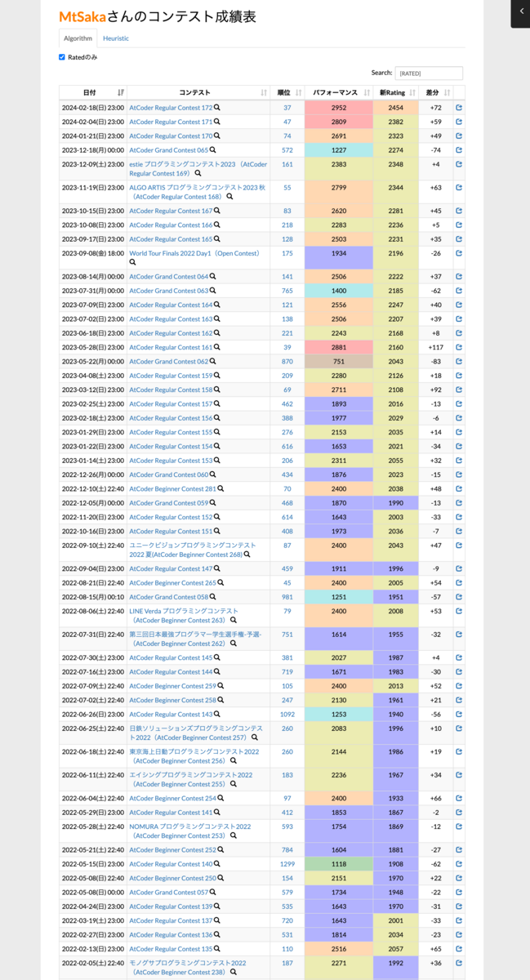Screen dimensions: 530x980
Task: Open share icon for Beginner Contest 281 row
Action: [459, 488]
